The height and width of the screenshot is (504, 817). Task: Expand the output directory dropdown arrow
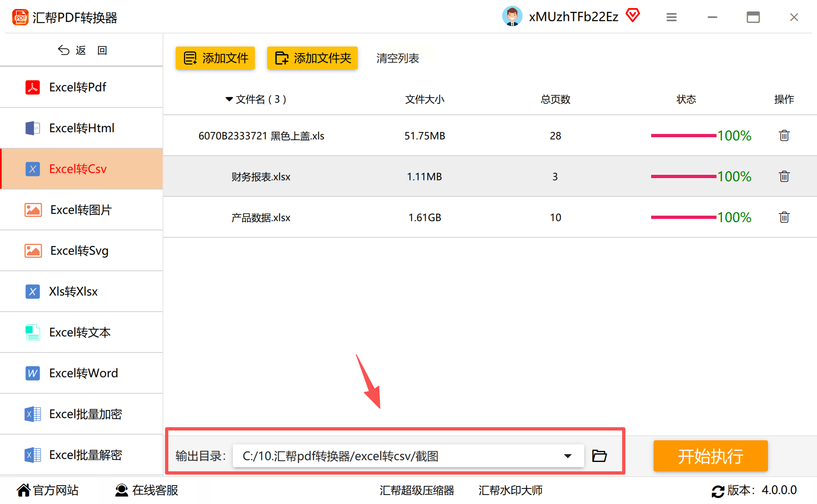pyautogui.click(x=567, y=456)
